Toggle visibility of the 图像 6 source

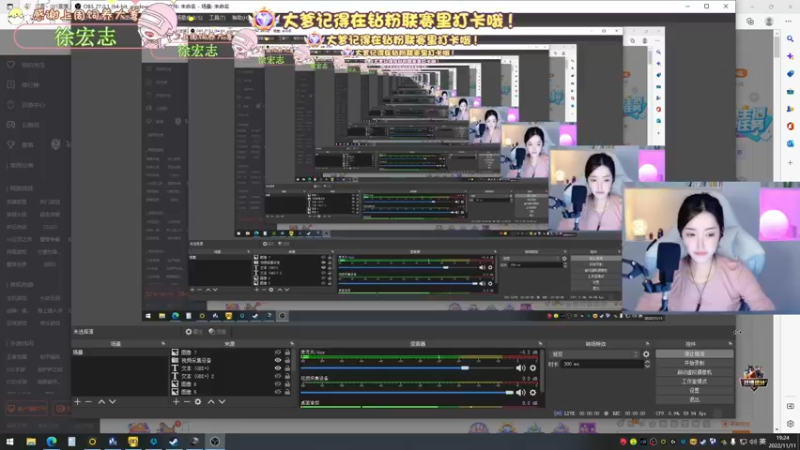coord(278,384)
